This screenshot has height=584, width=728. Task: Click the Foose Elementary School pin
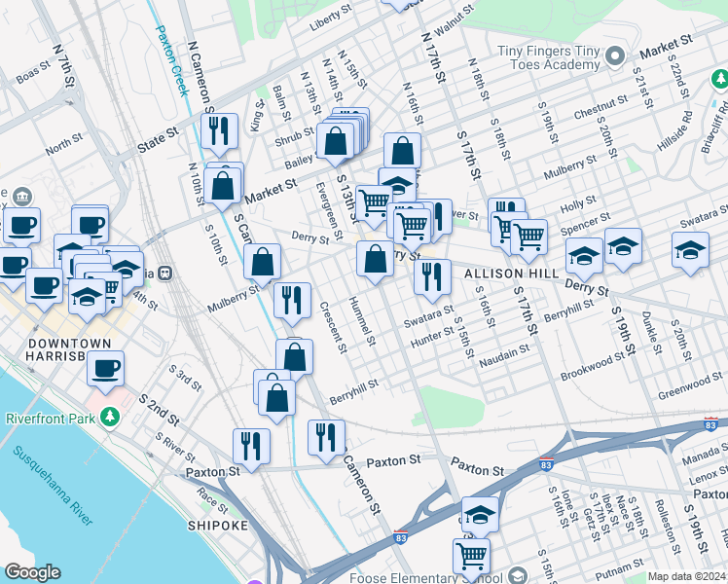point(520,576)
